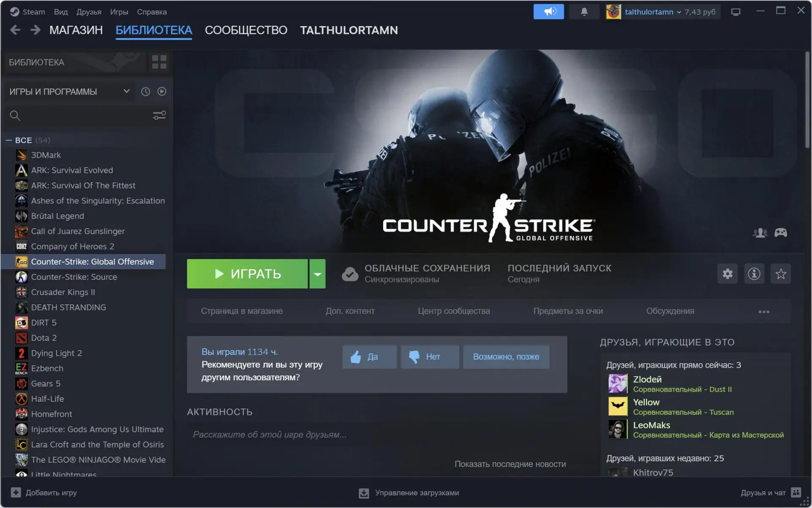Sort by recent activity clock icon
The image size is (812, 508).
[145, 91]
